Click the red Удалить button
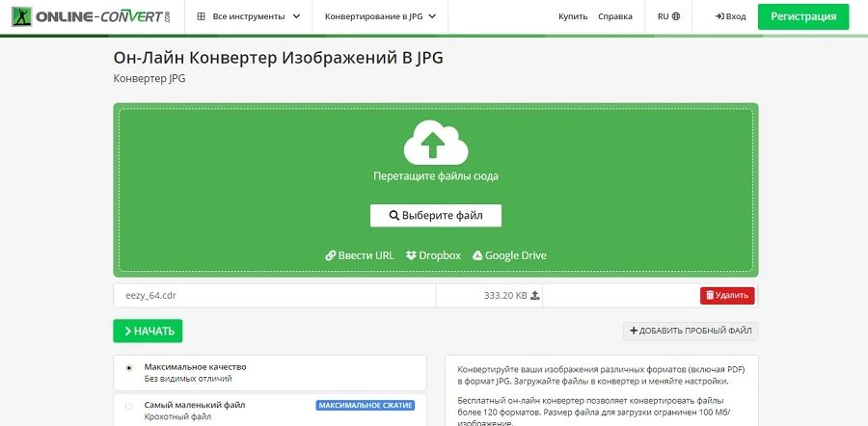 [x=727, y=296]
